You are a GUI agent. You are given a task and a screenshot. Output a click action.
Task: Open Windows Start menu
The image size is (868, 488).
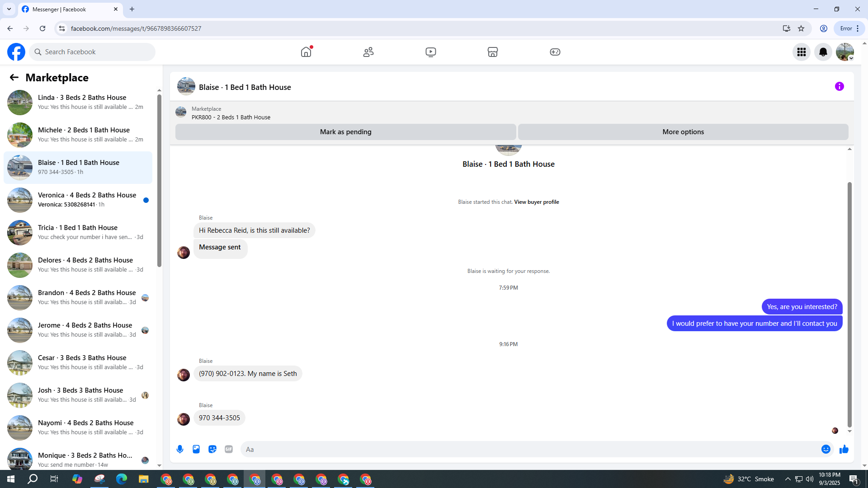coord(11,479)
